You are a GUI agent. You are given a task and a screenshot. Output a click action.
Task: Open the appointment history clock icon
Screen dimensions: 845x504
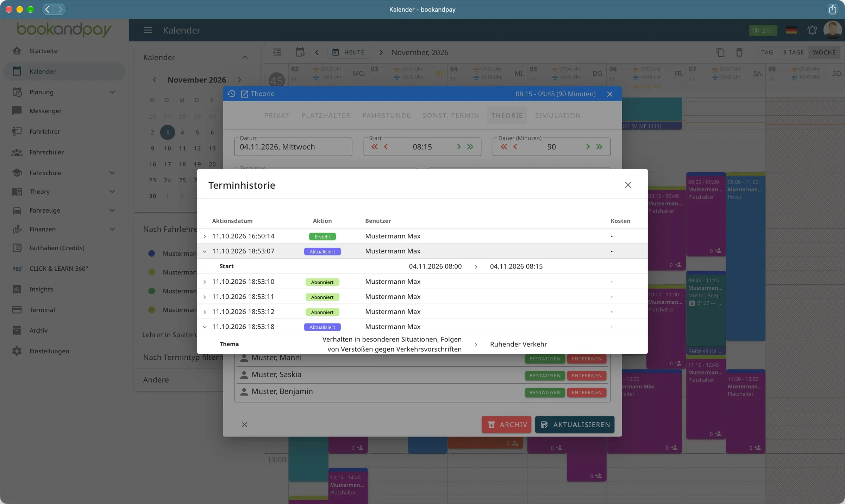click(231, 94)
